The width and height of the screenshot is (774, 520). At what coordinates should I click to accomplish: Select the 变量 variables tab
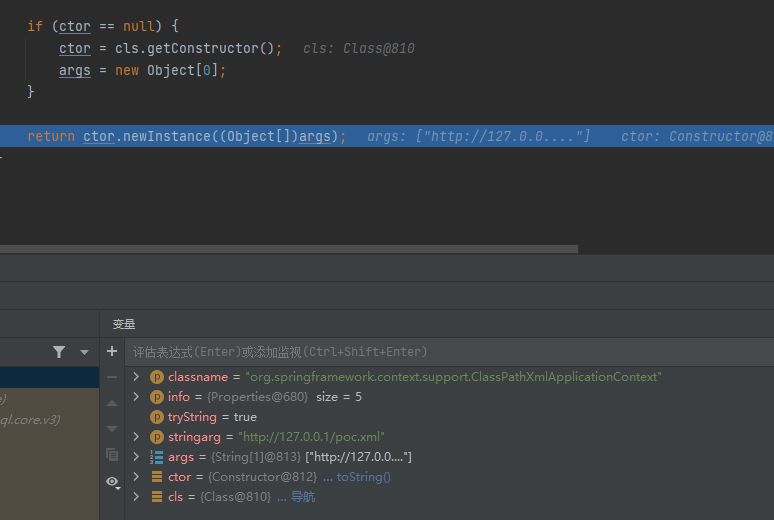[x=124, y=324]
